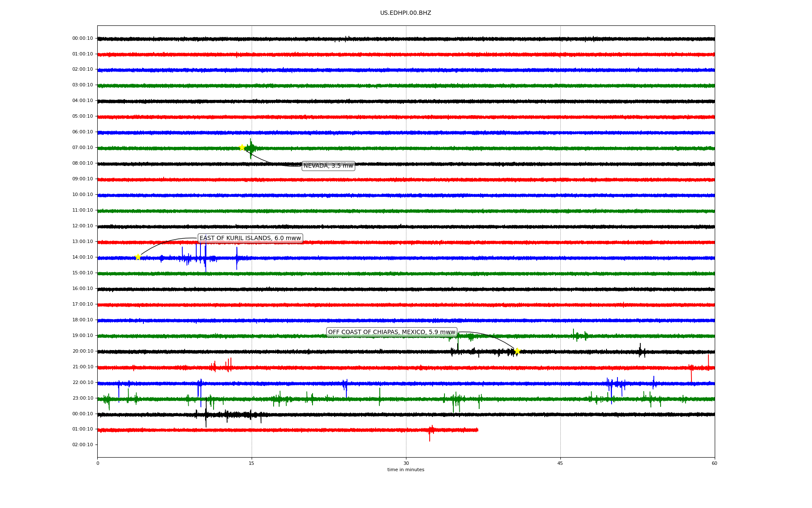Click the 08:00:10 time label
Viewport: 812px width, 508px height.
[x=82, y=163]
